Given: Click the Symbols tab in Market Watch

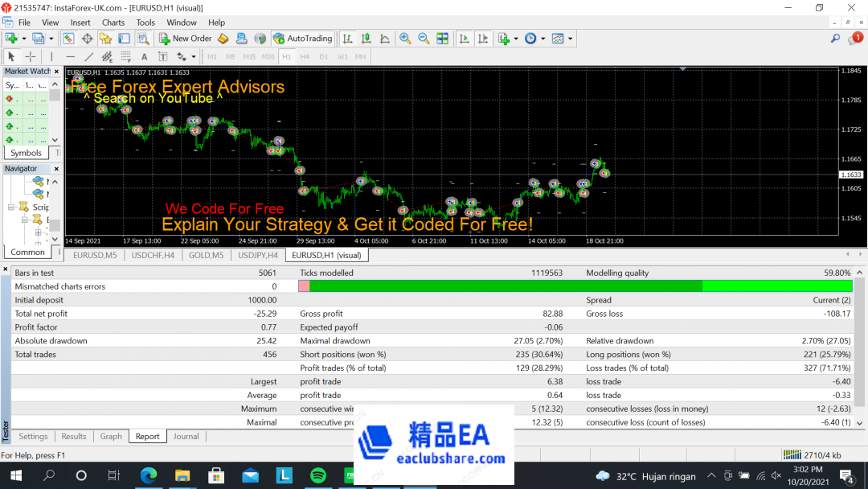Looking at the screenshot, I should [x=26, y=153].
